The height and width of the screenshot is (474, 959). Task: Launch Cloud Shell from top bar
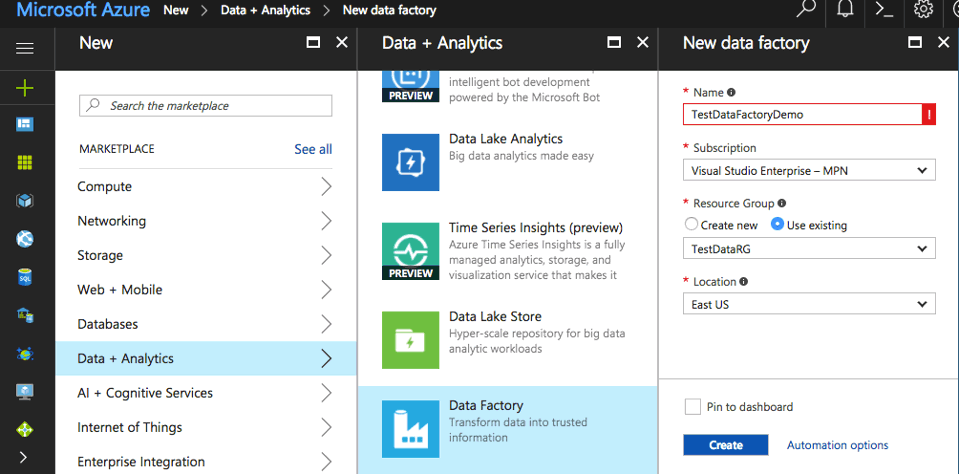884,10
